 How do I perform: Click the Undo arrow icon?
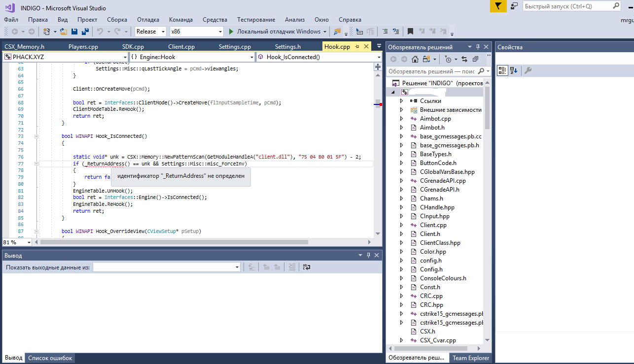100,32
